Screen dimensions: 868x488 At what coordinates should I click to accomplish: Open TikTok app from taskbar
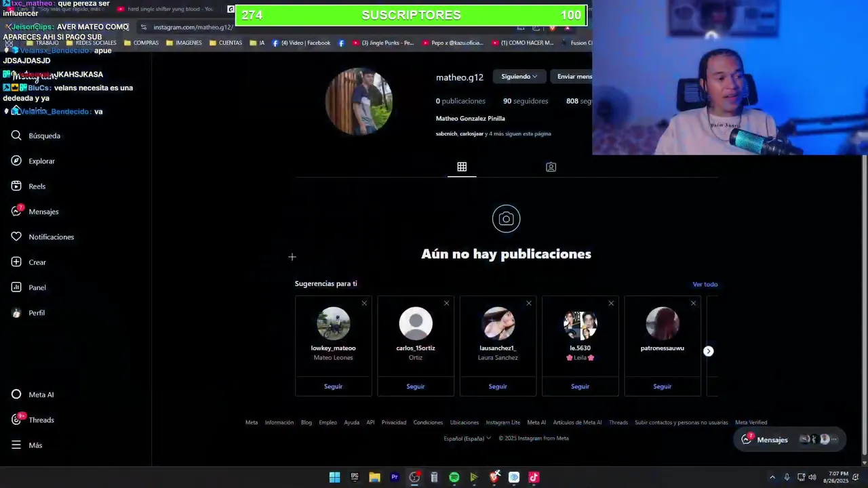(534, 477)
